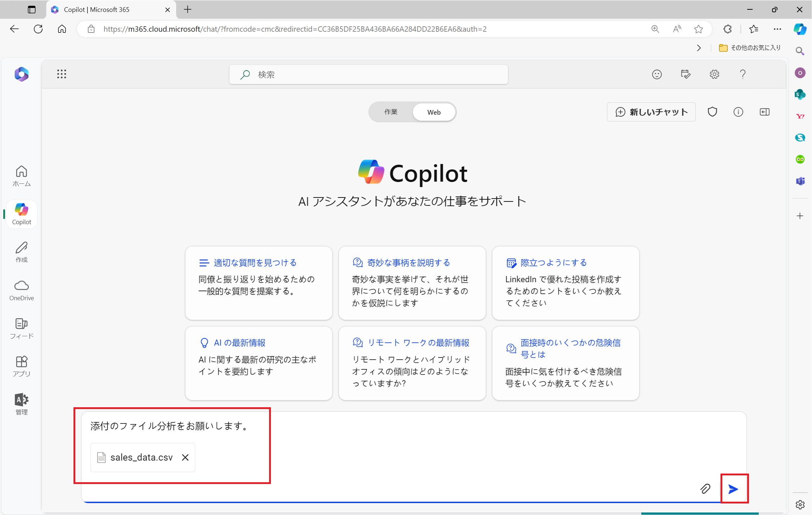
Task: Open browser extensions puzzle icon
Action: [x=728, y=29]
